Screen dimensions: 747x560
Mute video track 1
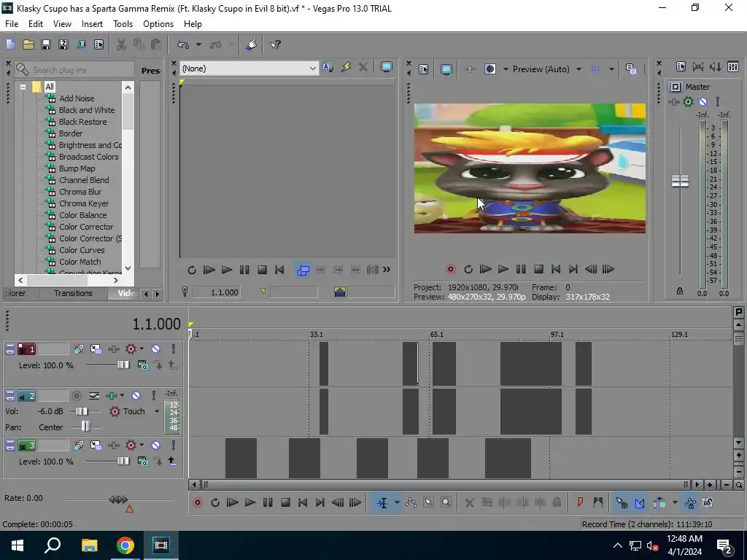(156, 349)
